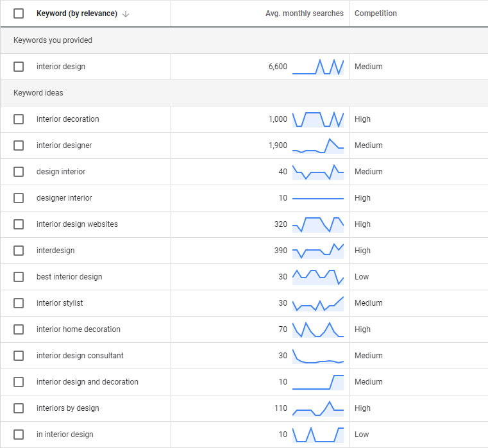Check the box for 'interior design'
The image size is (488, 448).
click(19, 67)
